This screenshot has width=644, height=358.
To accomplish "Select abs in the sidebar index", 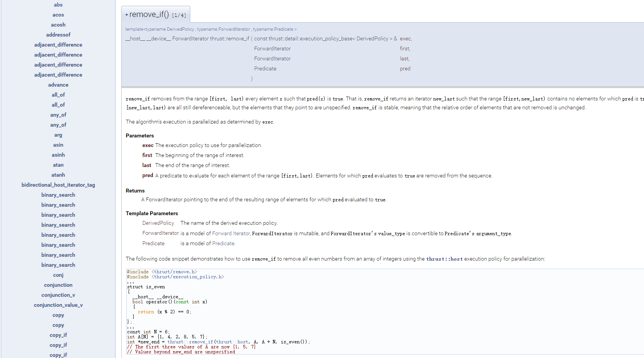I will click(x=58, y=5).
